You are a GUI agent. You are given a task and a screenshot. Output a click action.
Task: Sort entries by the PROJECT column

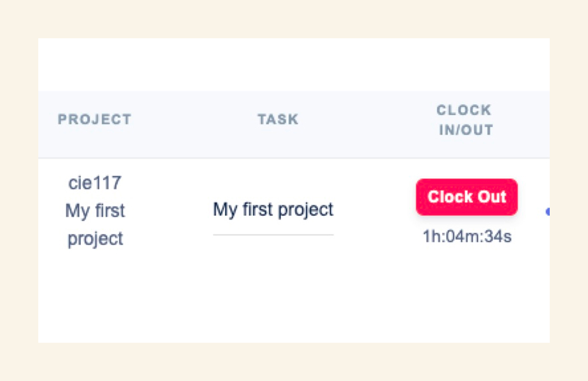[x=95, y=119]
